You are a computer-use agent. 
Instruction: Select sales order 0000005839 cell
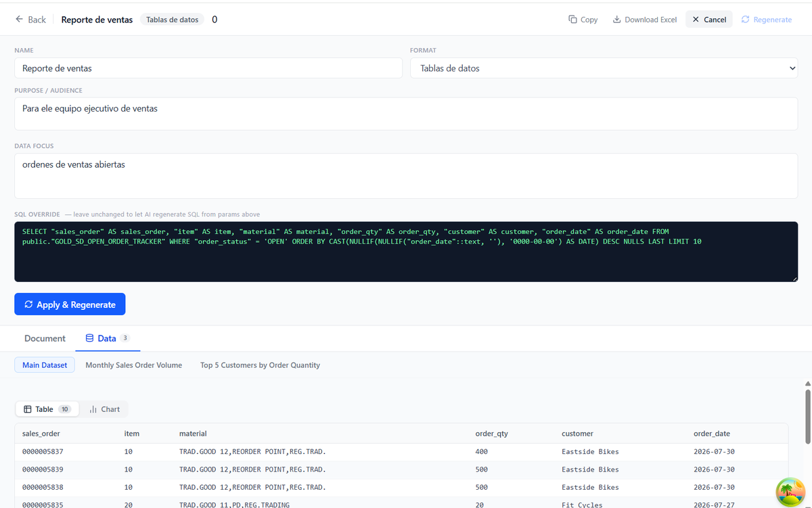43,469
